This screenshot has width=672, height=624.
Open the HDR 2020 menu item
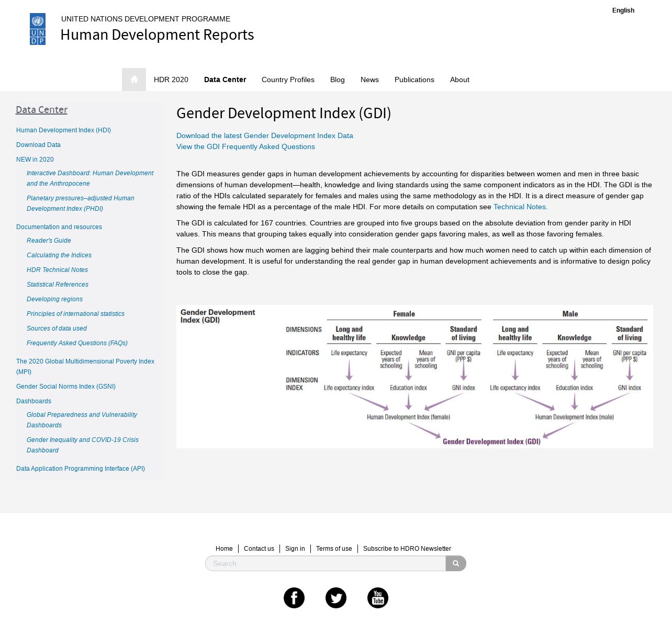coord(171,80)
